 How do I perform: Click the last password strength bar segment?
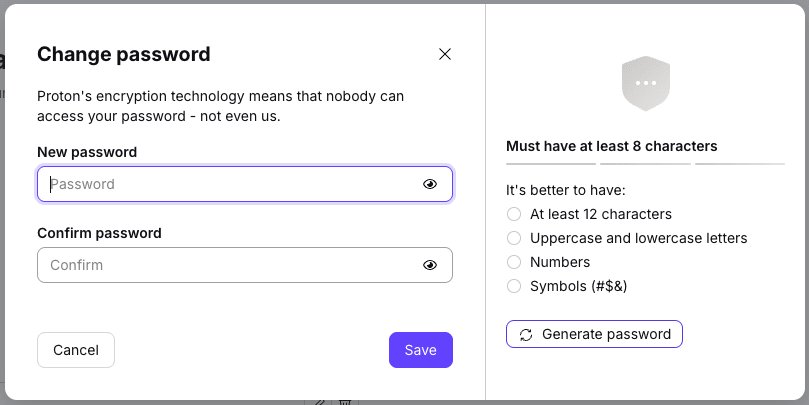[x=740, y=163]
